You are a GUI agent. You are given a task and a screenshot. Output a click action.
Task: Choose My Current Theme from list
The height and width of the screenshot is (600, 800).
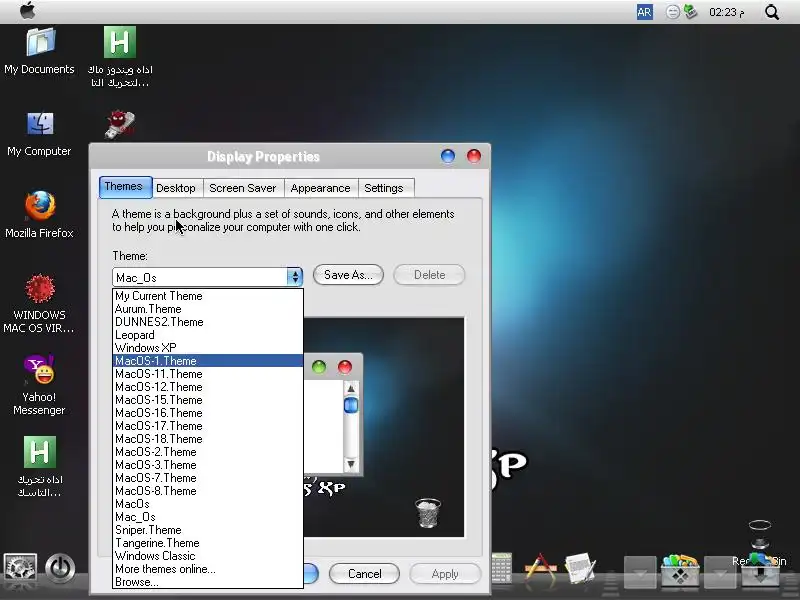(208, 296)
